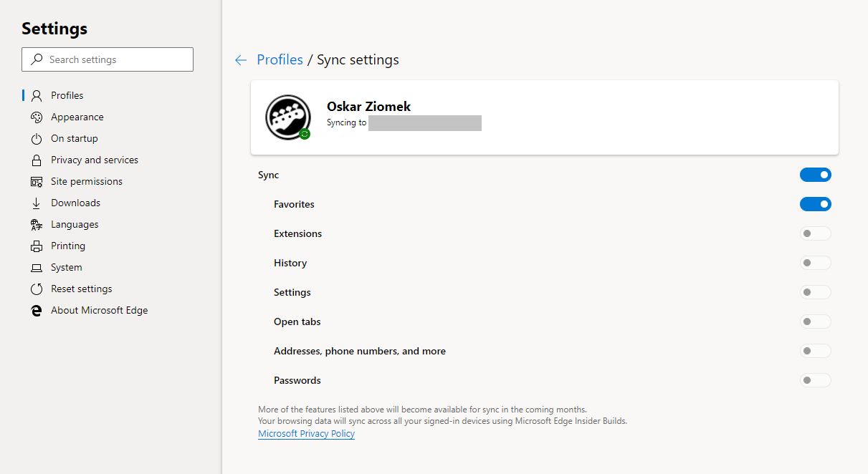Open the Microsoft Privacy Policy link
868x474 pixels.
pos(306,434)
